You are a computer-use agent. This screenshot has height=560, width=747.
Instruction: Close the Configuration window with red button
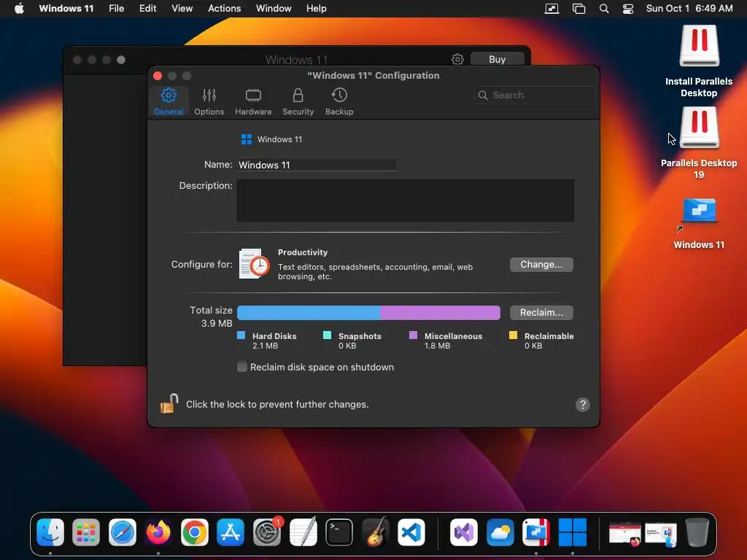pos(158,76)
